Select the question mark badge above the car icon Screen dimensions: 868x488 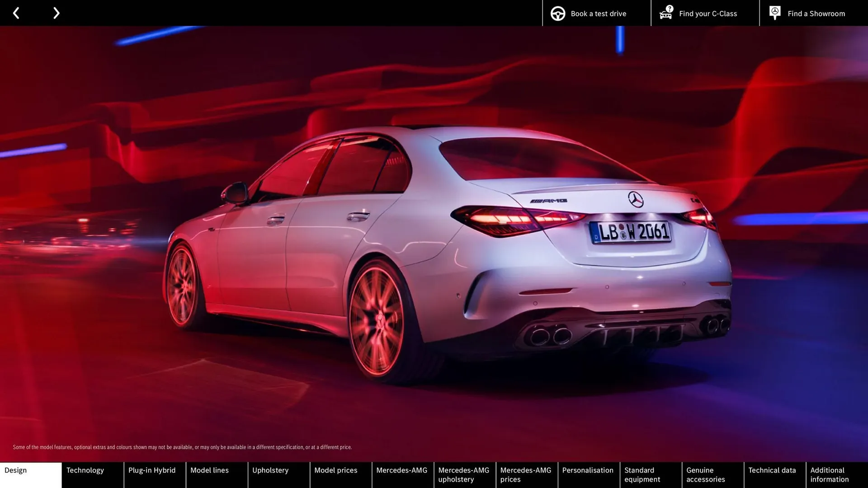tap(669, 8)
